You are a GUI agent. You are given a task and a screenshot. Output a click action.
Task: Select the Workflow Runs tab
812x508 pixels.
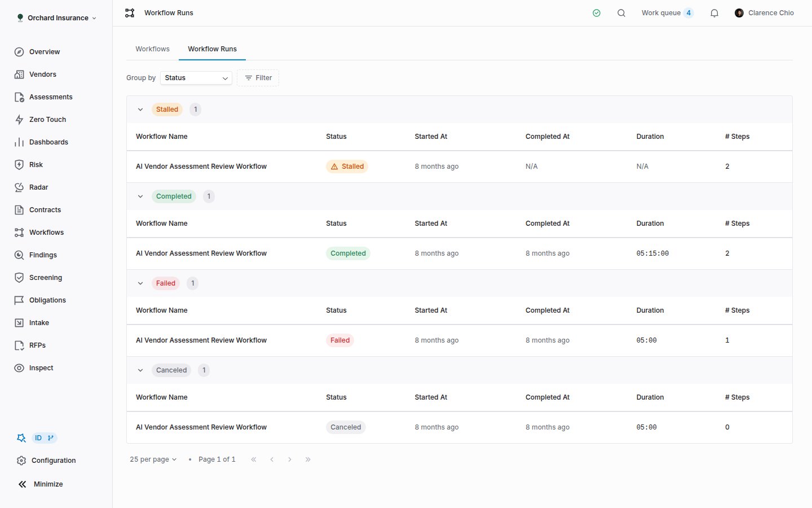click(212, 49)
